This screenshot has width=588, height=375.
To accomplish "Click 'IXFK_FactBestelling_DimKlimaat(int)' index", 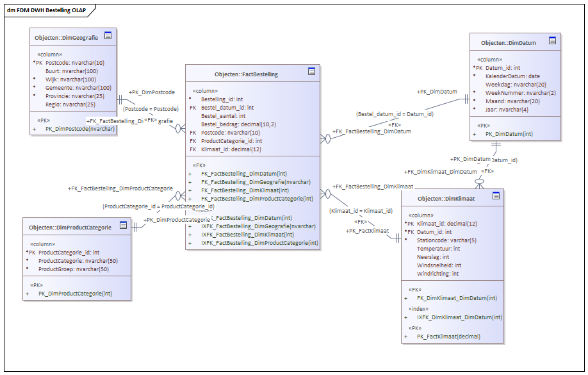I will coord(247,235).
